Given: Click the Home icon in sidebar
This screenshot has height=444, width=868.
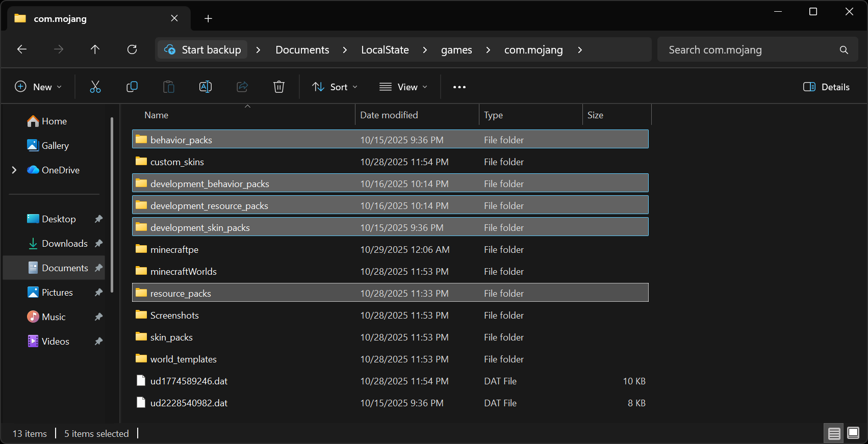Looking at the screenshot, I should pyautogui.click(x=33, y=121).
